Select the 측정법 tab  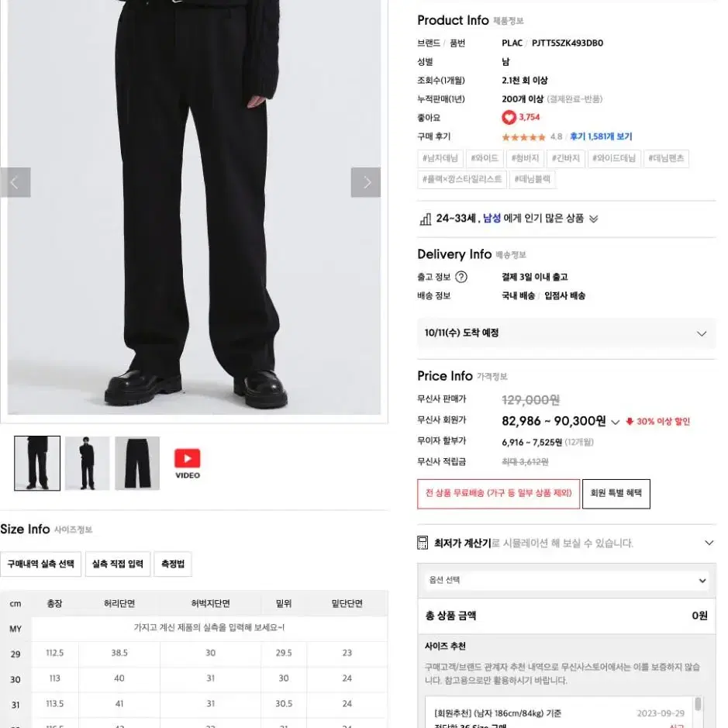[x=173, y=564]
